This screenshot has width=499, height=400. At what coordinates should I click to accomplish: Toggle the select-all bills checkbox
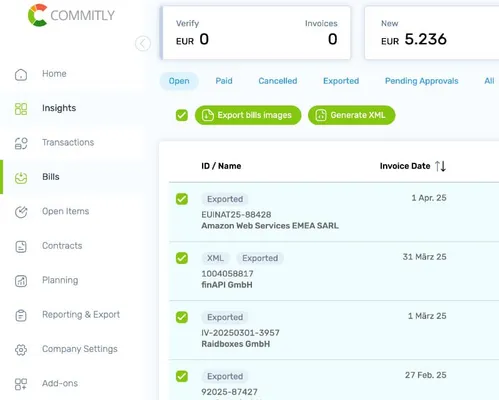click(x=182, y=115)
